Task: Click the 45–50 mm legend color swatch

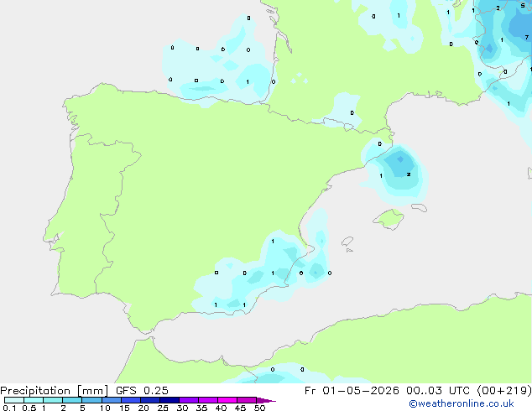Action: pyautogui.click(x=247, y=400)
